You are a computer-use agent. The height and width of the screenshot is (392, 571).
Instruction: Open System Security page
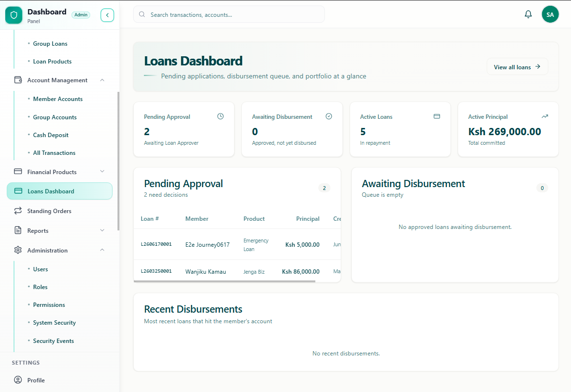click(x=54, y=323)
